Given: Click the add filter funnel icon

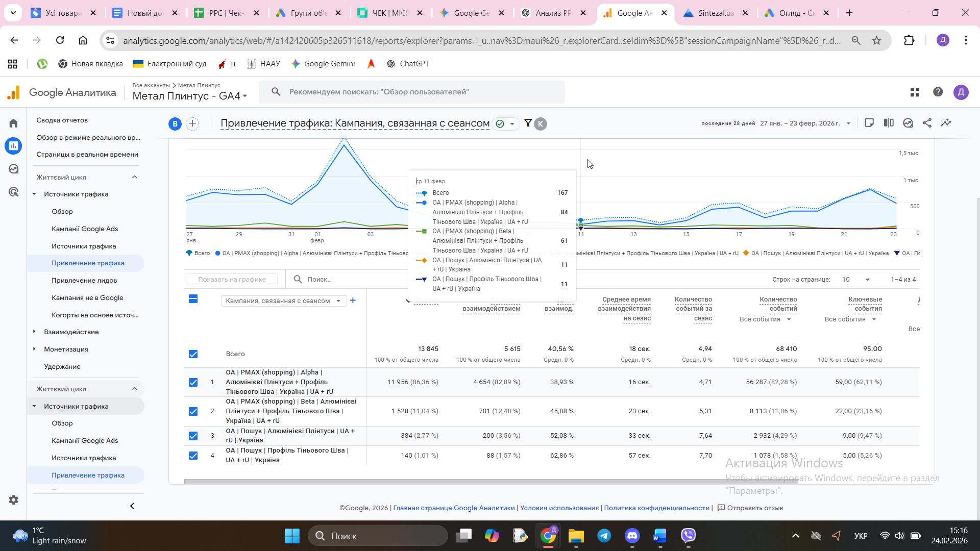Looking at the screenshot, I should tap(528, 123).
